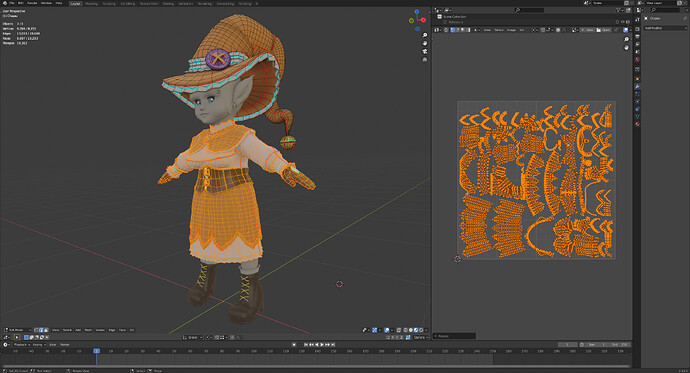This screenshot has width=690, height=373.
Task: Enable edge select mode
Action: click(x=41, y=330)
